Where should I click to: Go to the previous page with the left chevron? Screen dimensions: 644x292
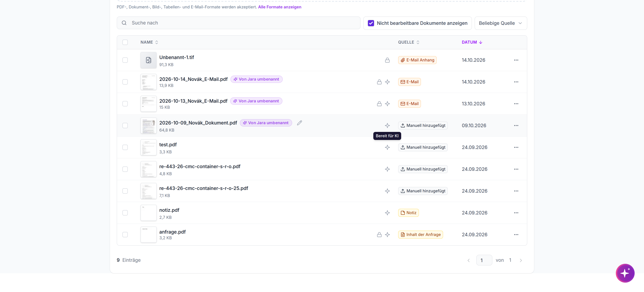(469, 260)
